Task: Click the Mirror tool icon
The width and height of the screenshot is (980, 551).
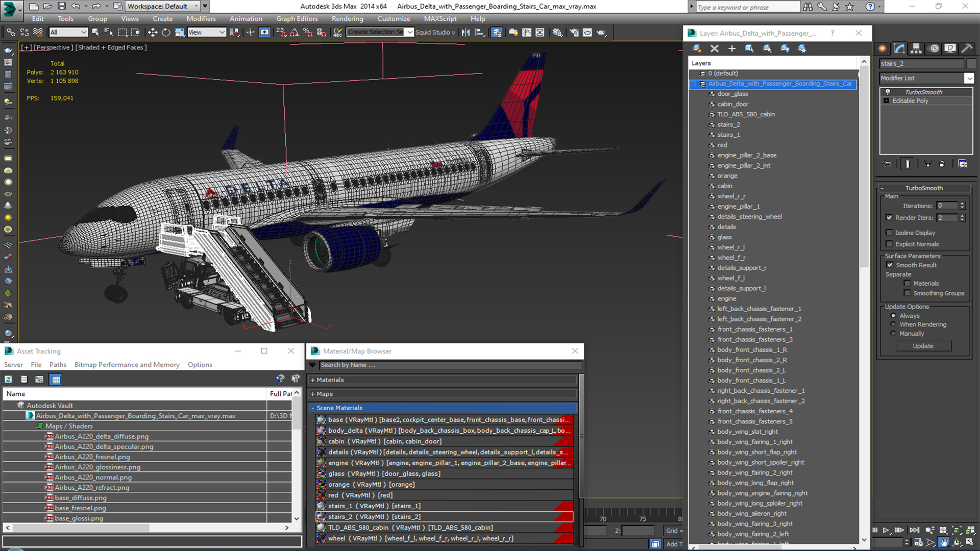Action: 465,32
